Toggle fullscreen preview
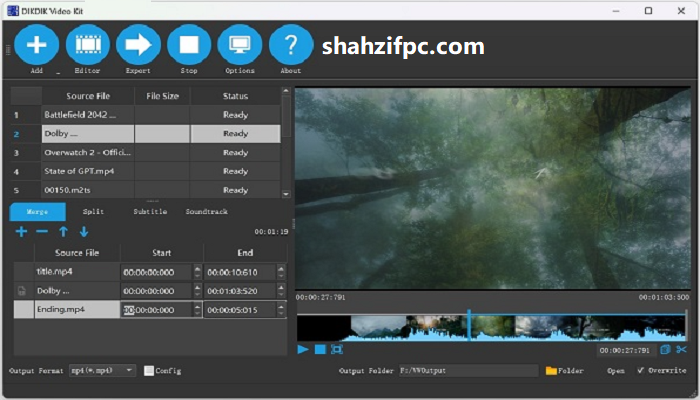 click(337, 349)
